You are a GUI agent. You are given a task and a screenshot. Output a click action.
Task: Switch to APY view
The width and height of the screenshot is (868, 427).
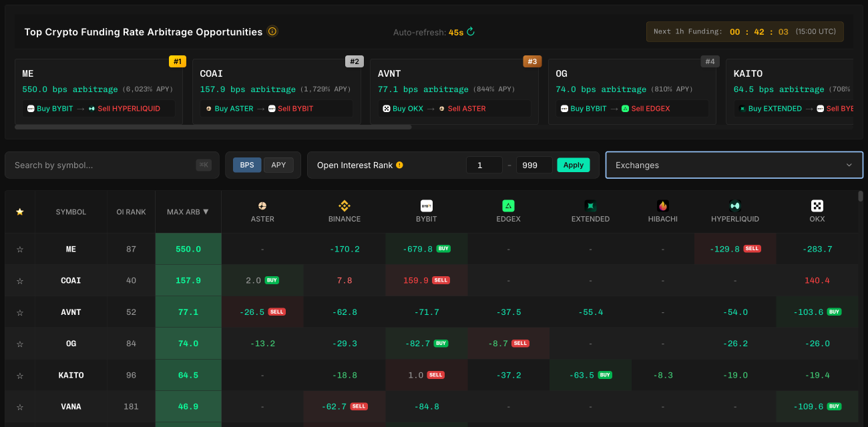[x=278, y=164]
